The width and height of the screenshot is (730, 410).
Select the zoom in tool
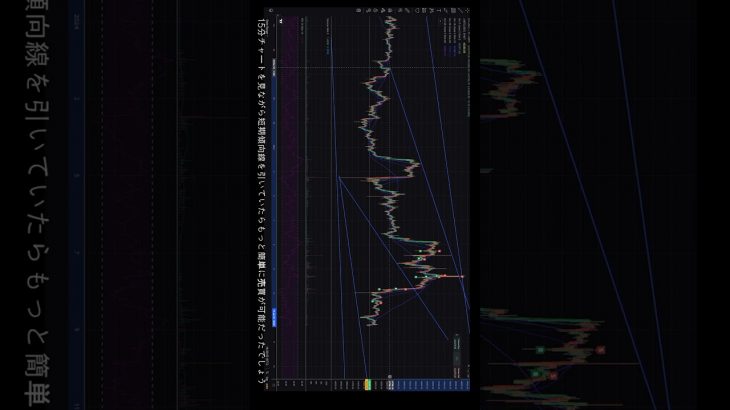(400, 10)
